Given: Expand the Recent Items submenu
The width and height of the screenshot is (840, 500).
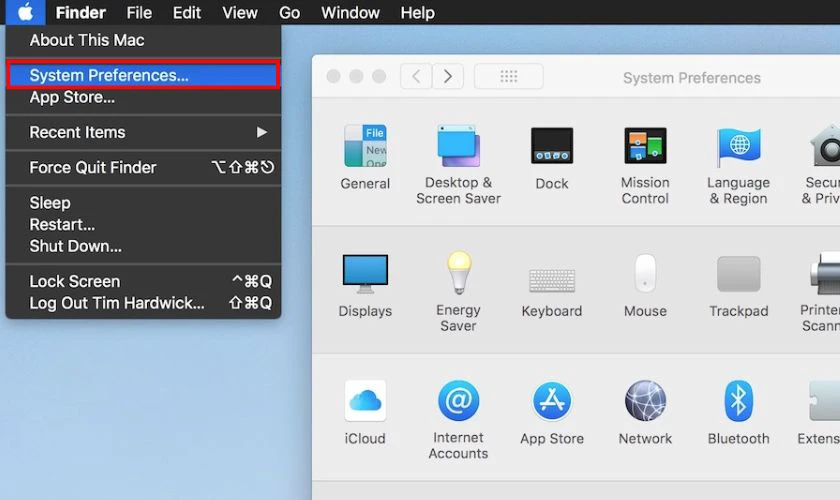Looking at the screenshot, I should click(x=143, y=132).
